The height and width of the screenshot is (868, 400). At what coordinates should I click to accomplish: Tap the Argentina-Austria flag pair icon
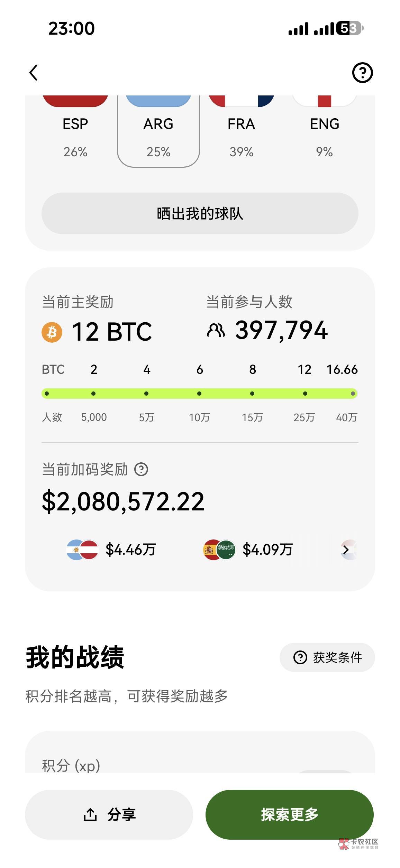(x=82, y=550)
